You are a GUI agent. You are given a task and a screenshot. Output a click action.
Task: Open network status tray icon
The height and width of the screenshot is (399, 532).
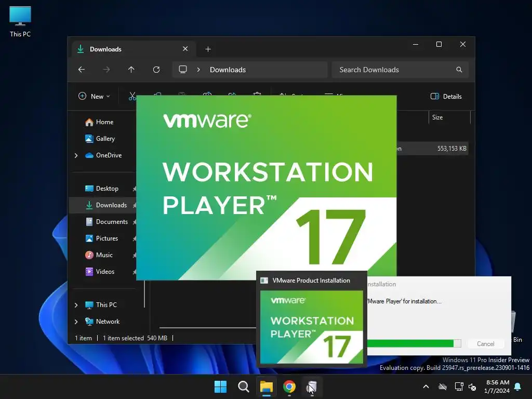point(459,387)
